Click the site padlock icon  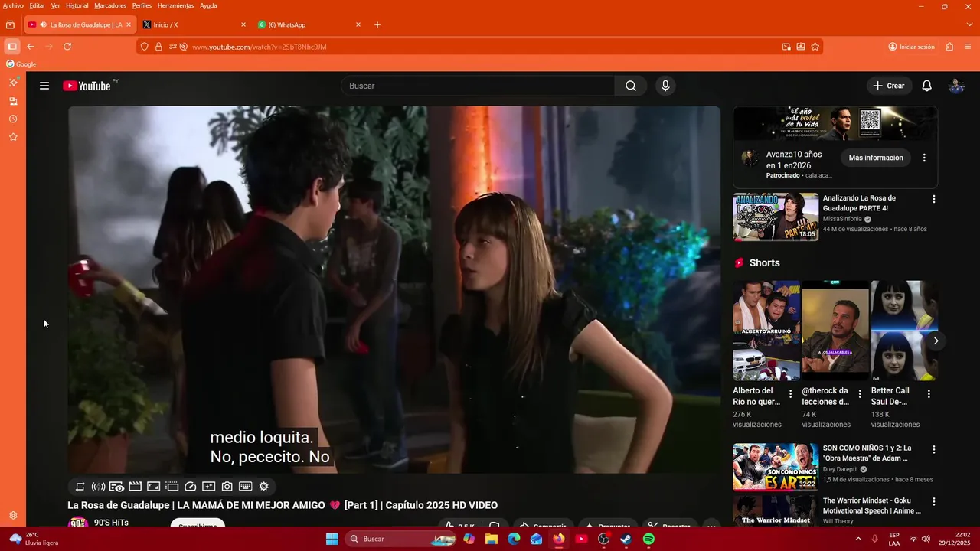click(158, 47)
